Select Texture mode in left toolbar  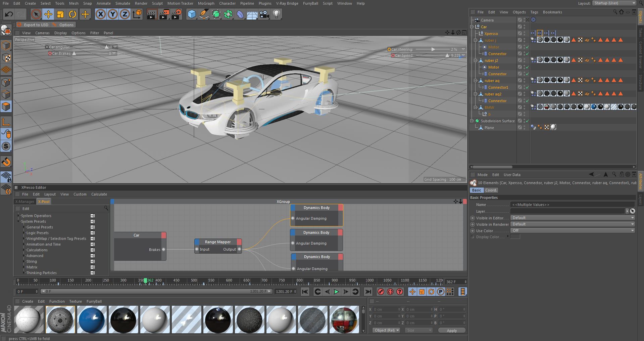(6, 58)
